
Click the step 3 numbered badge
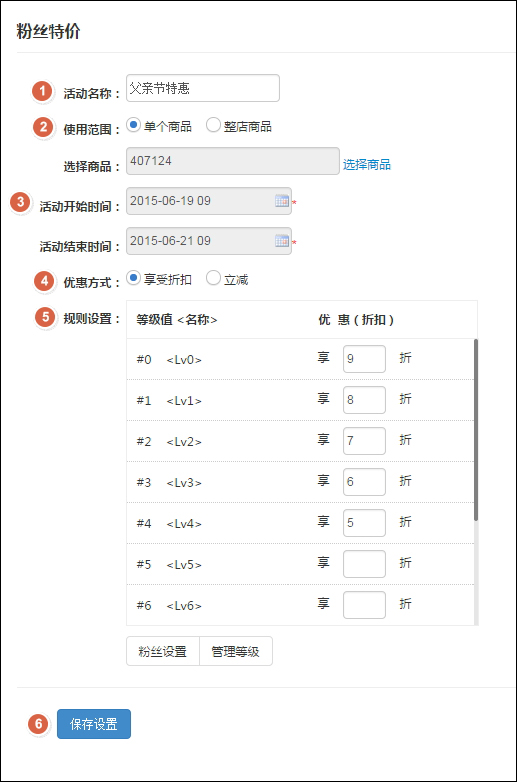[20, 202]
